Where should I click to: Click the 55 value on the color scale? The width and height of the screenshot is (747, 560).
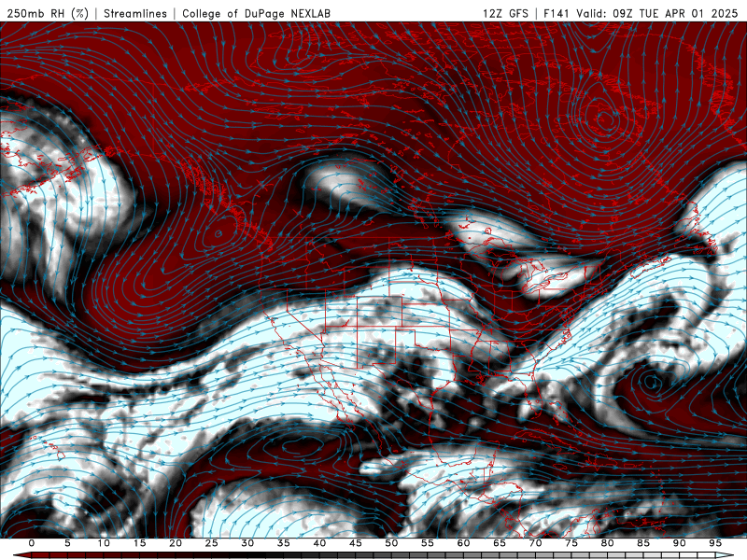click(x=428, y=543)
